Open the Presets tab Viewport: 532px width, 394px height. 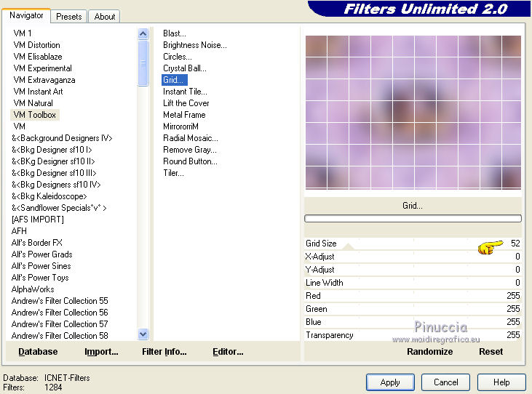point(69,17)
